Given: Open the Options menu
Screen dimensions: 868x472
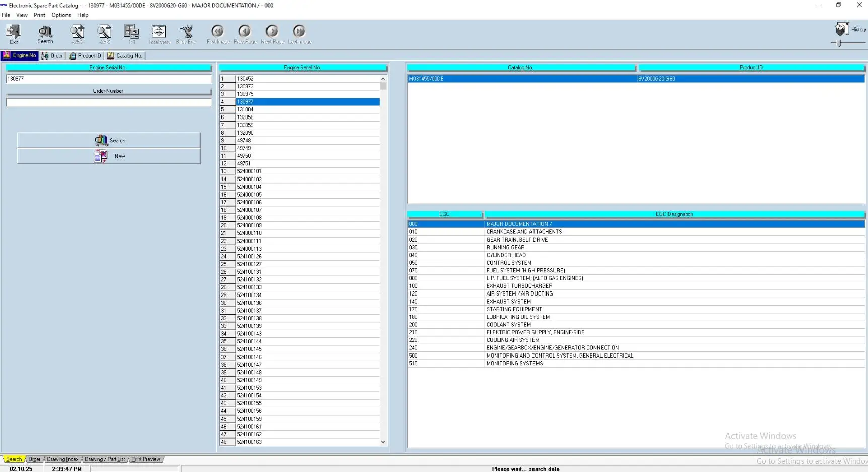Looking at the screenshot, I should pos(61,15).
